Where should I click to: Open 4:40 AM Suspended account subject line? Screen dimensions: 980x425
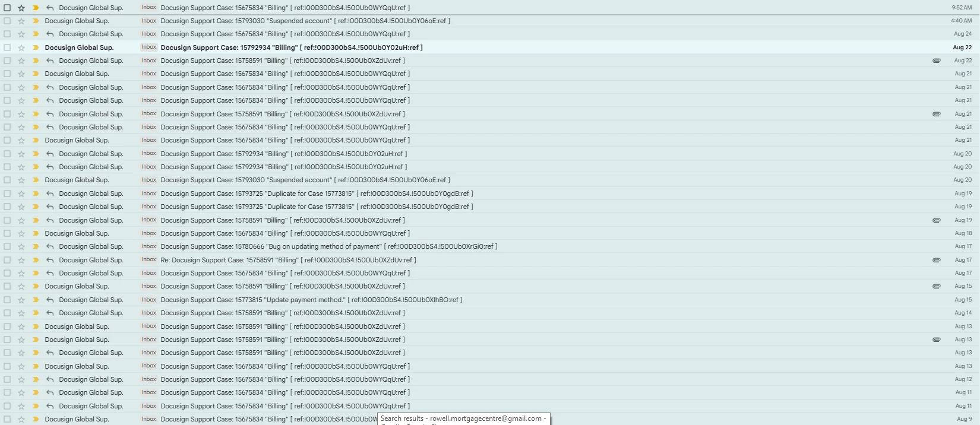tap(305, 21)
